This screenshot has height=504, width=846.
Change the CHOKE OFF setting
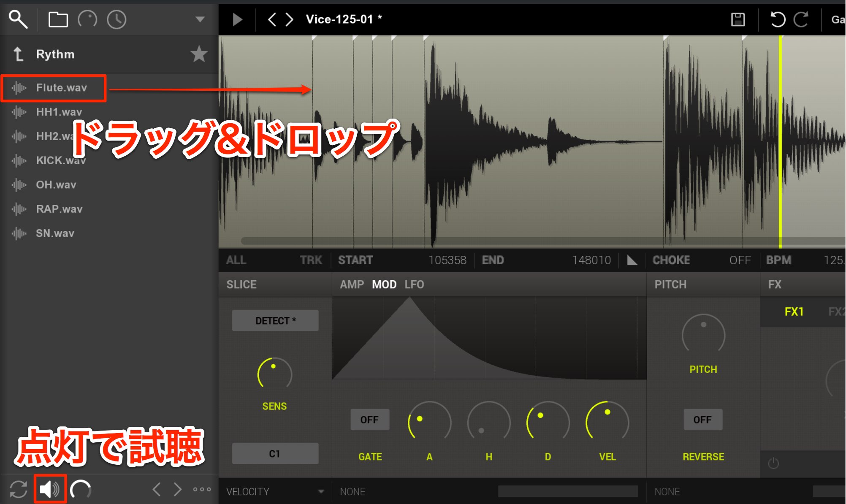(740, 260)
